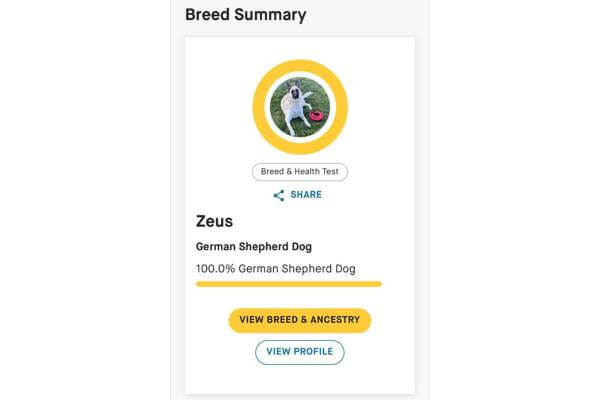Click the 100.0% German Shepherd Dog label
Screen dimensions: 600x400
276,269
